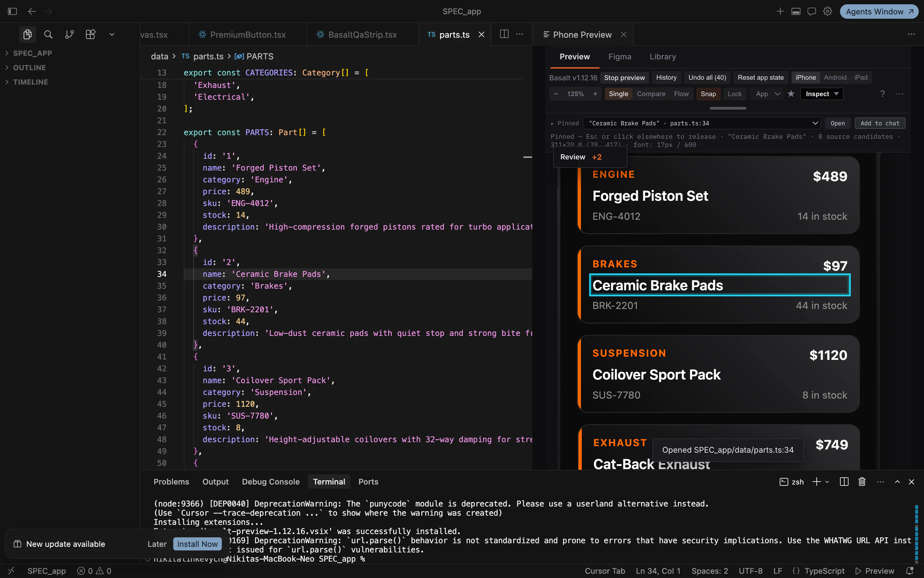Screen dimensions: 924x578
Task: Click Reset app state
Action: tap(760, 78)
